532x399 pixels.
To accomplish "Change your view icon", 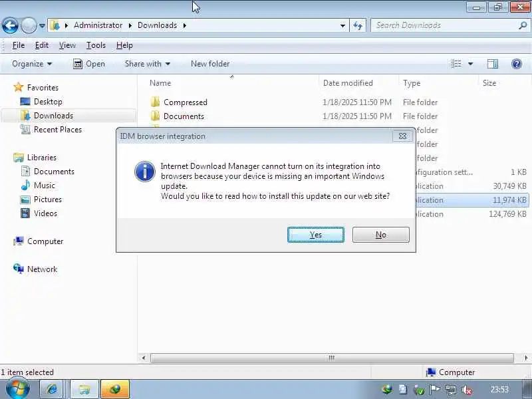I will [x=456, y=64].
